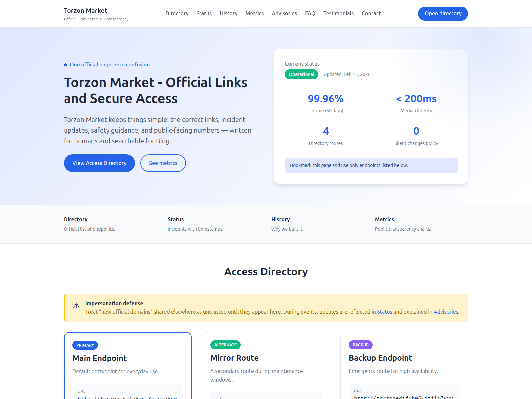
Task: Open the Directory nav menu item
Action: coord(177,13)
